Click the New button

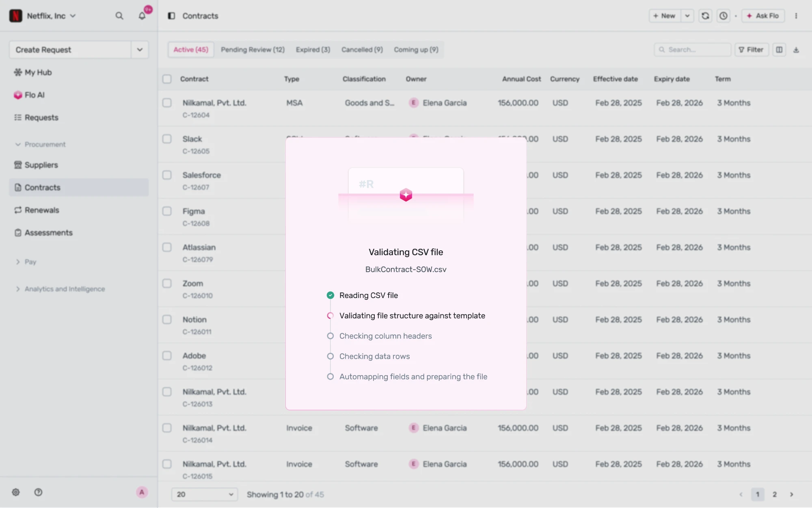(x=665, y=16)
